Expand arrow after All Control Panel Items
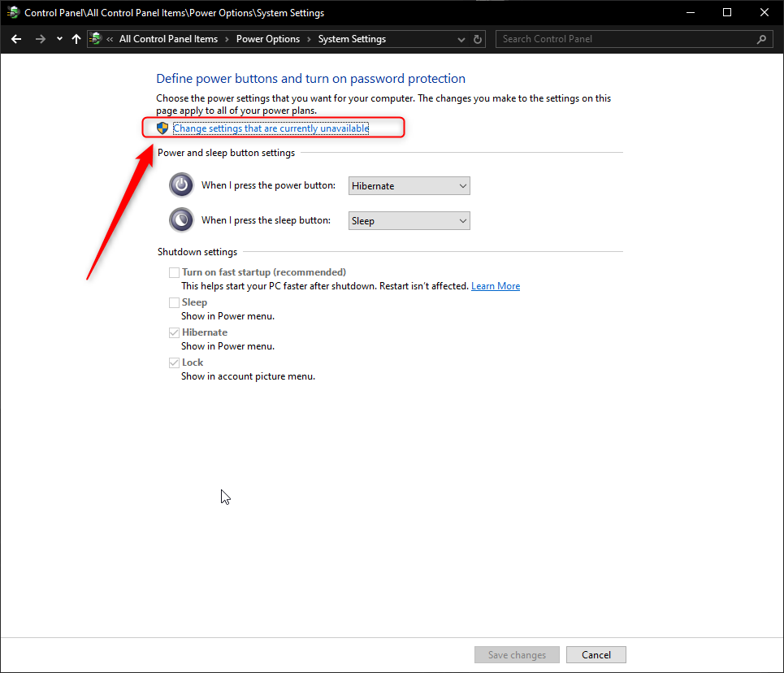 [227, 39]
